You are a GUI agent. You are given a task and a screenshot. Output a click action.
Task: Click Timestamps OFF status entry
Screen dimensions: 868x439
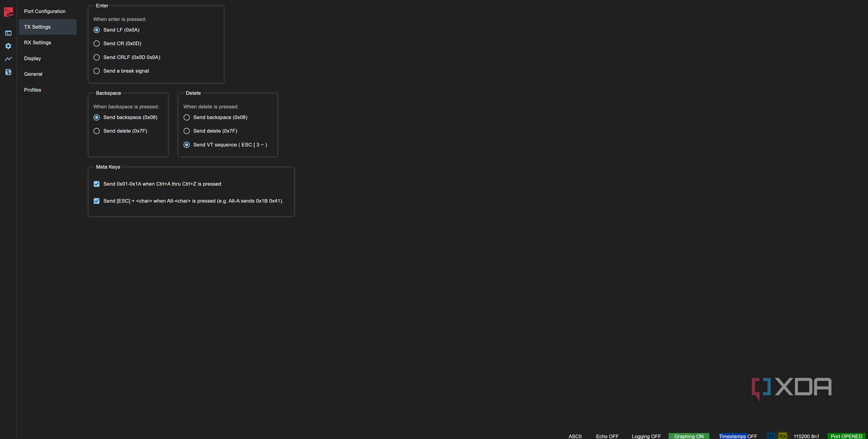[738, 436]
